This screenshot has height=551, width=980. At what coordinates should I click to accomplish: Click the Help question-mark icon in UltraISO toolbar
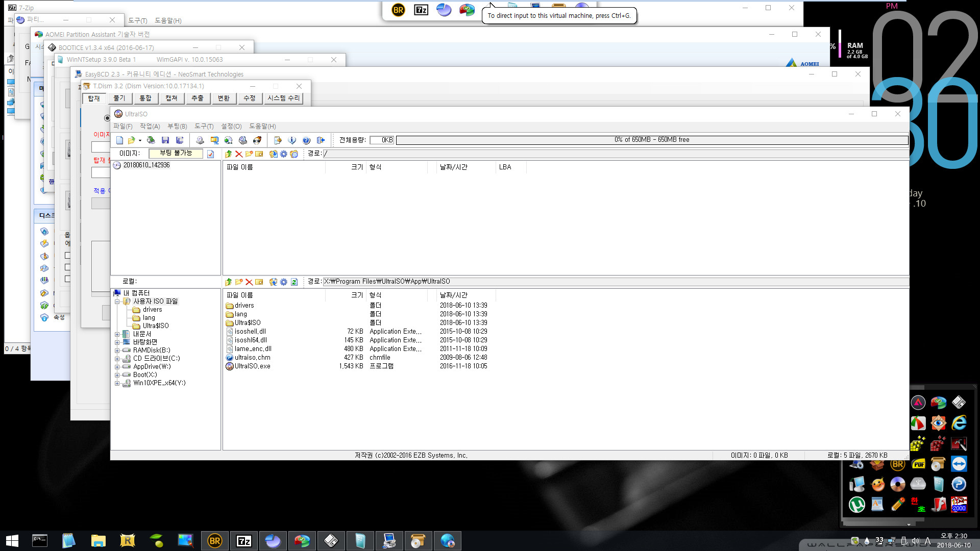point(306,140)
